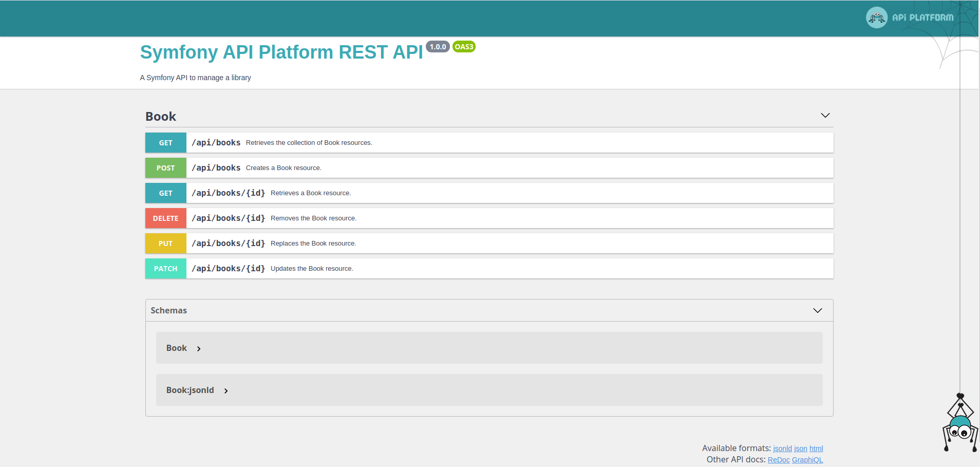Expand the PUT /api/books/{id} operation
Viewport: 980px width, 467px height.
coord(489,244)
